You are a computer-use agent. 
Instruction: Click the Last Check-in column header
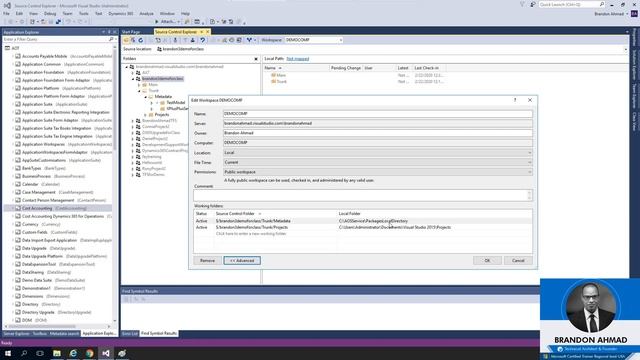(427, 68)
